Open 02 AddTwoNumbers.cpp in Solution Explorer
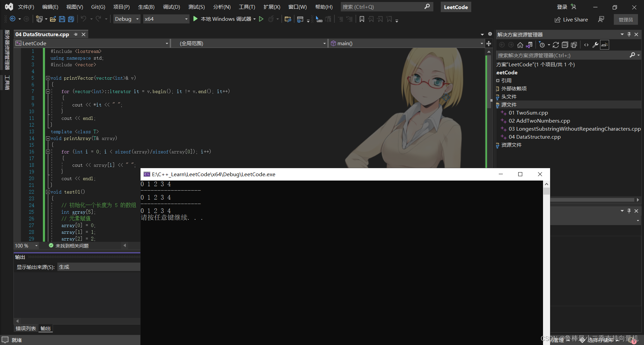644x345 pixels. coord(539,121)
